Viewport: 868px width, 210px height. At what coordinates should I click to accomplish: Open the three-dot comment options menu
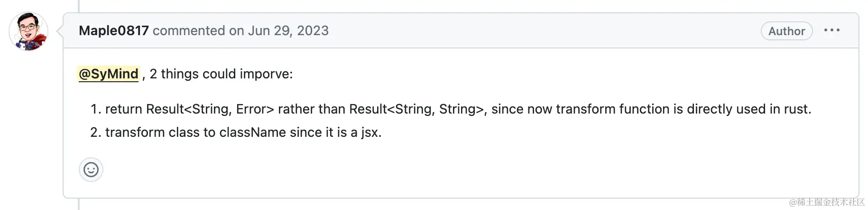coord(831,30)
